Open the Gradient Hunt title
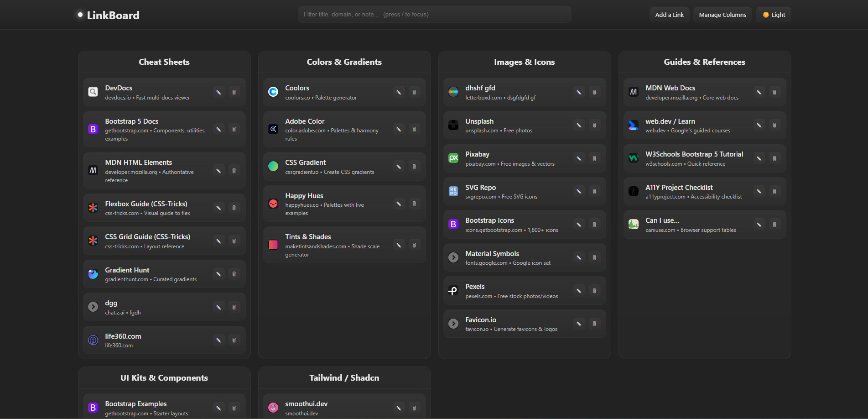Screen dimensions: 868x419 (x=127, y=270)
